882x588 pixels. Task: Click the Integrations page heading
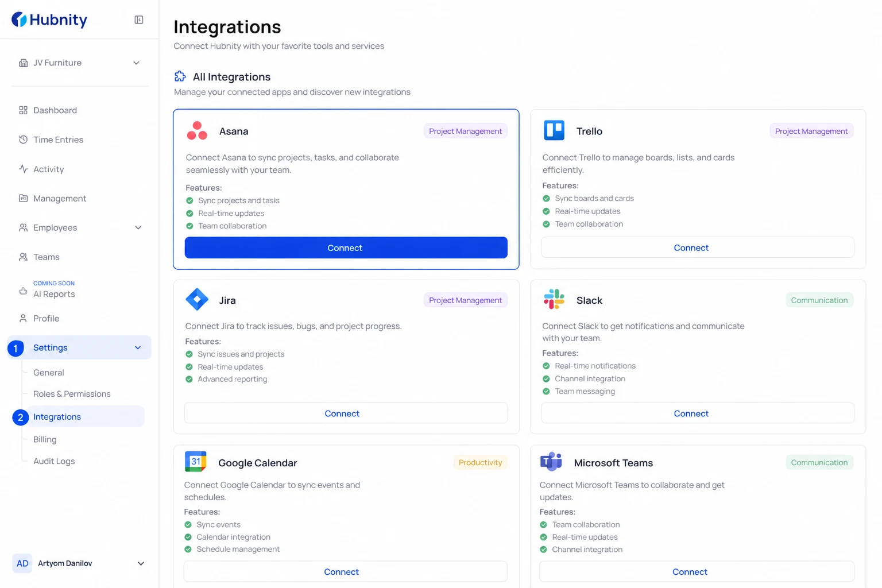pyautogui.click(x=227, y=27)
